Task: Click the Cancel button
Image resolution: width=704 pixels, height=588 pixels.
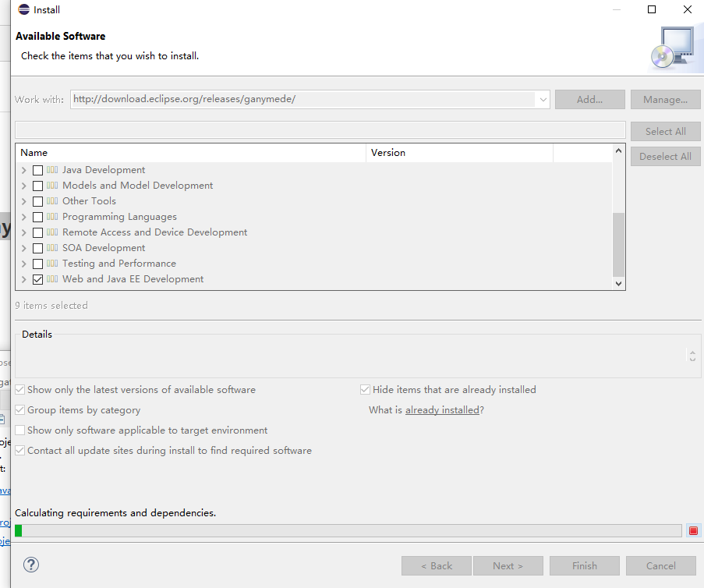Action: [660, 565]
